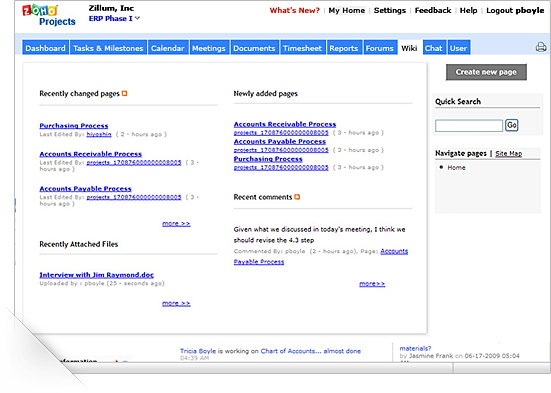Open the User tab

click(459, 48)
